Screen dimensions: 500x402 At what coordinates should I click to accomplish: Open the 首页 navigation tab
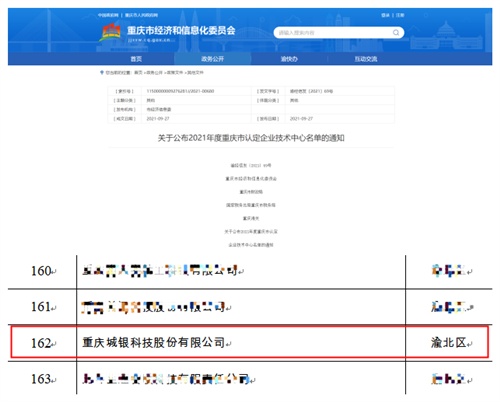point(136,59)
